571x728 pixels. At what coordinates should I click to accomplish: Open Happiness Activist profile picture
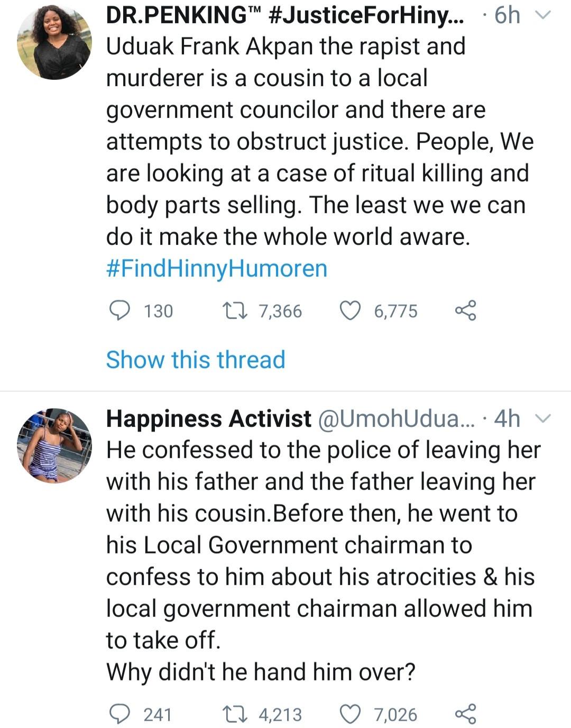pyautogui.click(x=54, y=445)
